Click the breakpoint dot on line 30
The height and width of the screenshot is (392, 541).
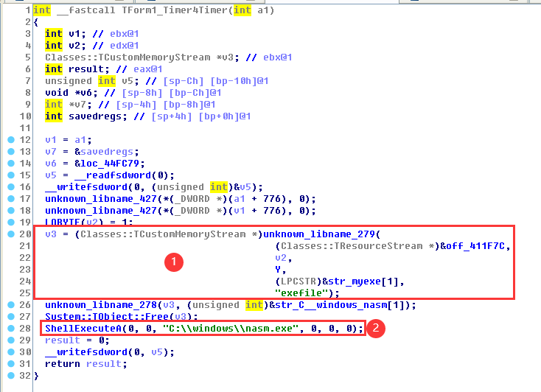pyautogui.click(x=10, y=351)
